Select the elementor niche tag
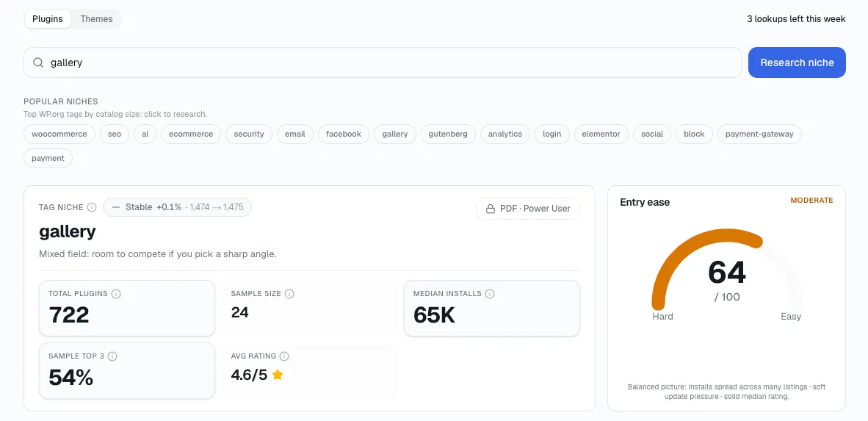868x421 pixels. pos(601,134)
